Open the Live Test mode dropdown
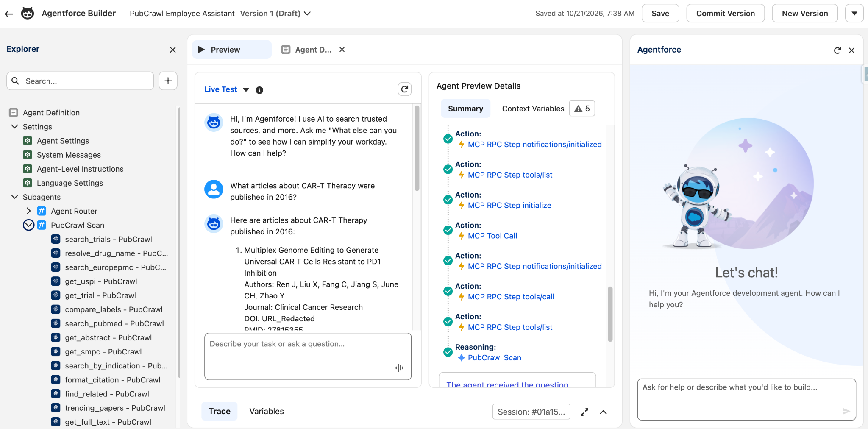This screenshot has width=868, height=429. click(x=246, y=90)
